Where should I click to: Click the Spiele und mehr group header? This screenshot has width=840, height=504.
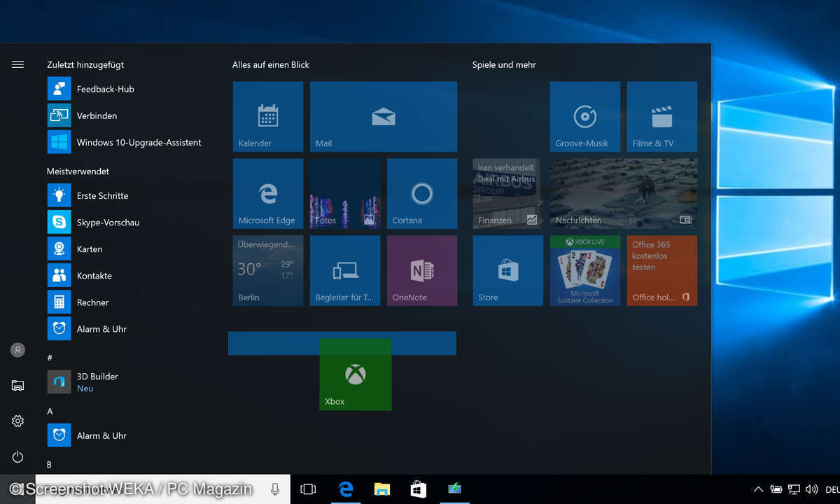[x=504, y=64]
